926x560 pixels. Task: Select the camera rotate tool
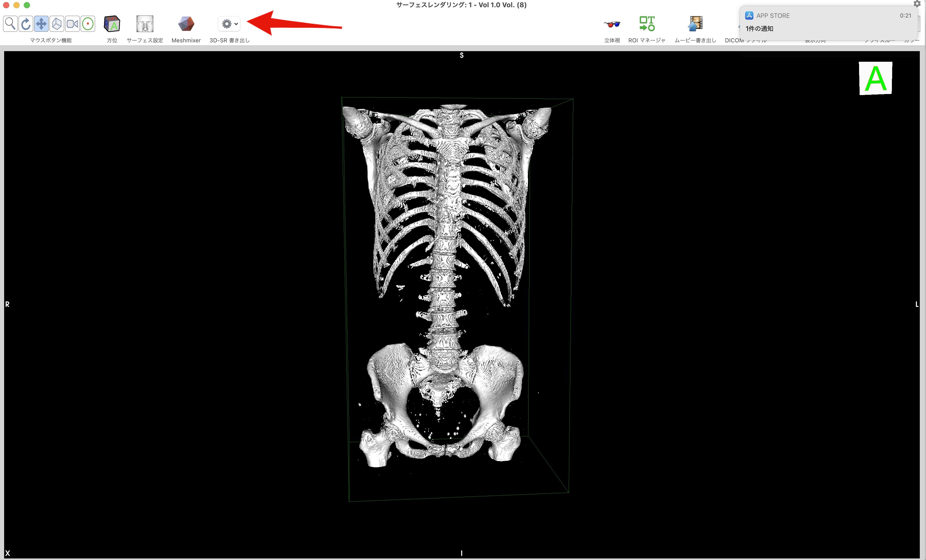pos(72,24)
